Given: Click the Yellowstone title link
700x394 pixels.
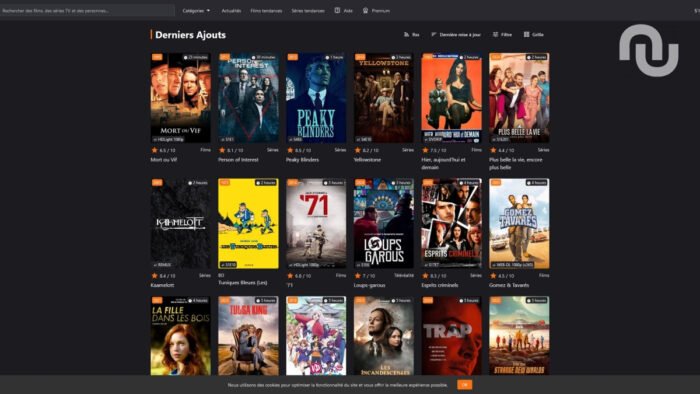Looking at the screenshot, I should coord(367,159).
